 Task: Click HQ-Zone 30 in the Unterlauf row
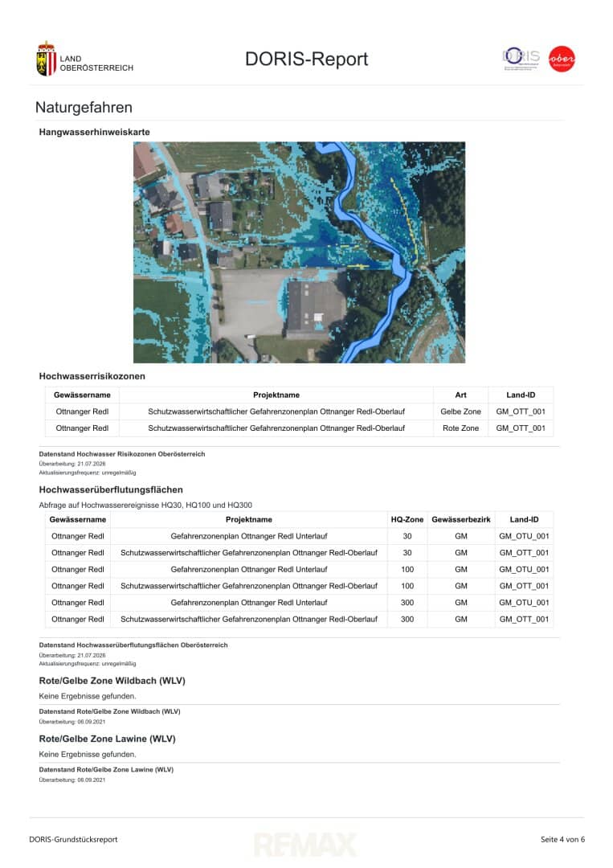[407, 536]
